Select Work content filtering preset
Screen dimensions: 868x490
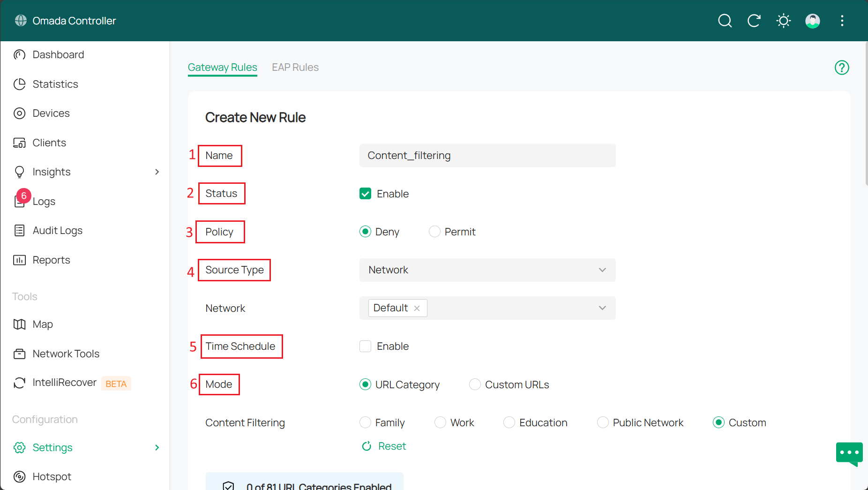(x=440, y=422)
